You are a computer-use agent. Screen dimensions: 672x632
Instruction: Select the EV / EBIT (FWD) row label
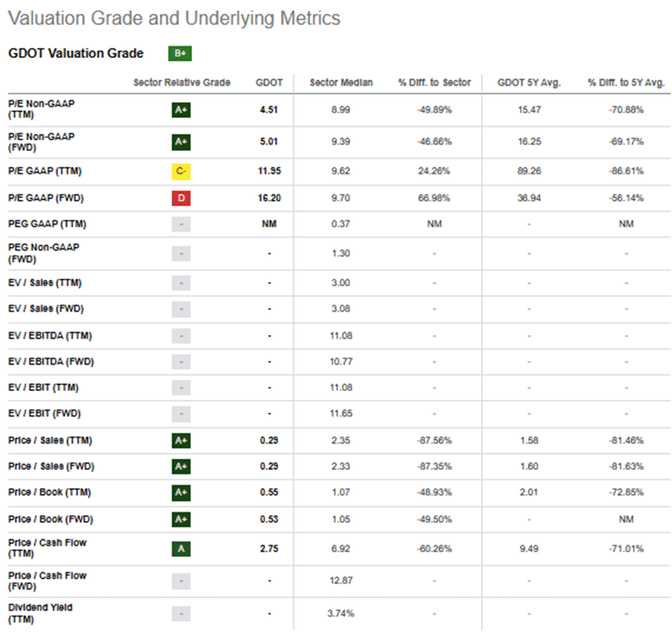coord(44,414)
